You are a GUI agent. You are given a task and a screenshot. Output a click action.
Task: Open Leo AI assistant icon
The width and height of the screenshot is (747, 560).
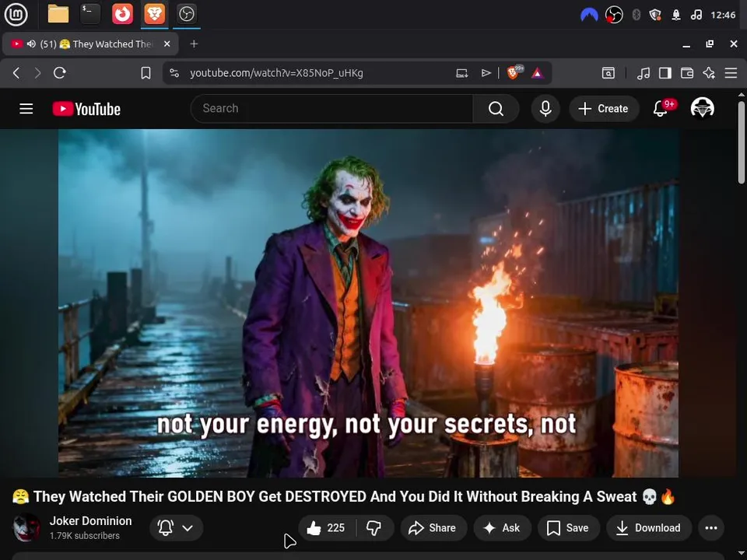(x=709, y=73)
